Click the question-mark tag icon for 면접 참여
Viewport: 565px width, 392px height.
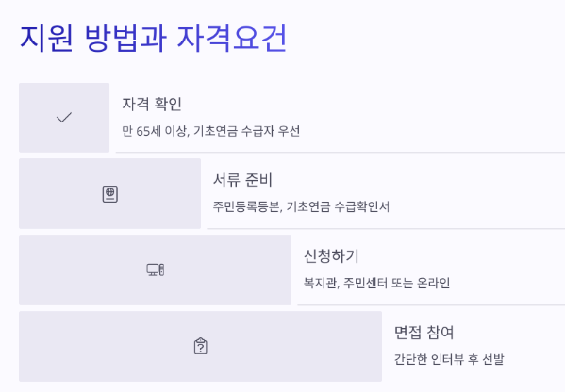(x=200, y=346)
